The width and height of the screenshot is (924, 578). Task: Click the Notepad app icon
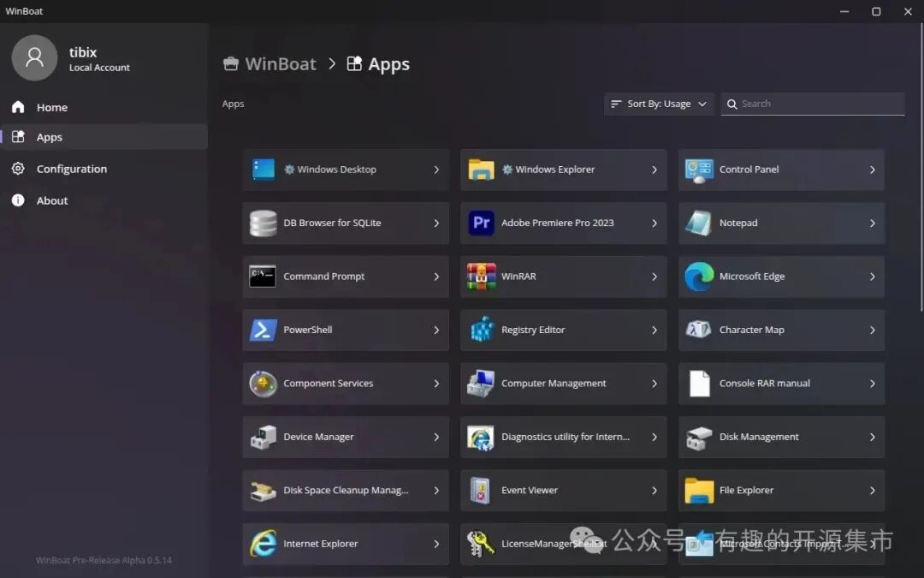(699, 223)
